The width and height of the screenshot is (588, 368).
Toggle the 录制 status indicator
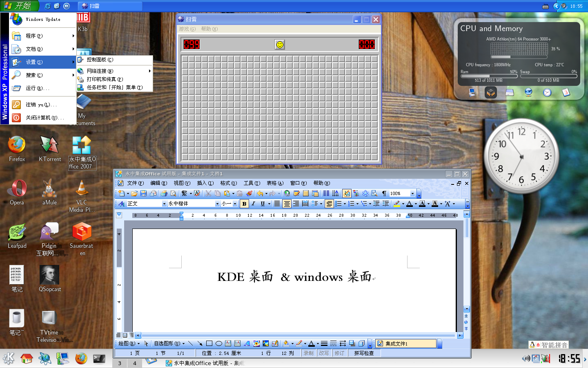[x=309, y=353]
